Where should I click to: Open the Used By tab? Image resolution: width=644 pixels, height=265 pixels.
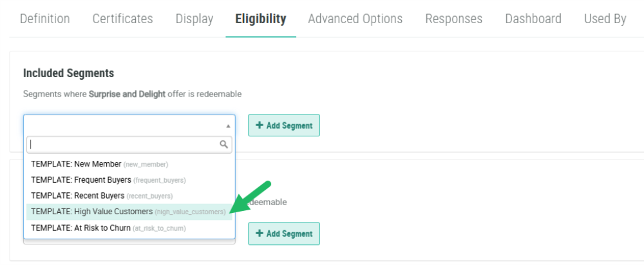(x=605, y=19)
